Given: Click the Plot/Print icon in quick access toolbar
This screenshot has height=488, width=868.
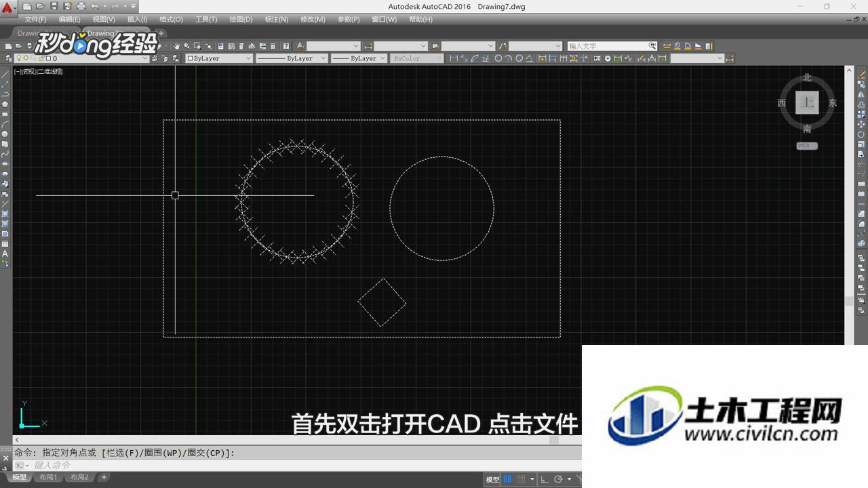Looking at the screenshot, I should tap(81, 6).
